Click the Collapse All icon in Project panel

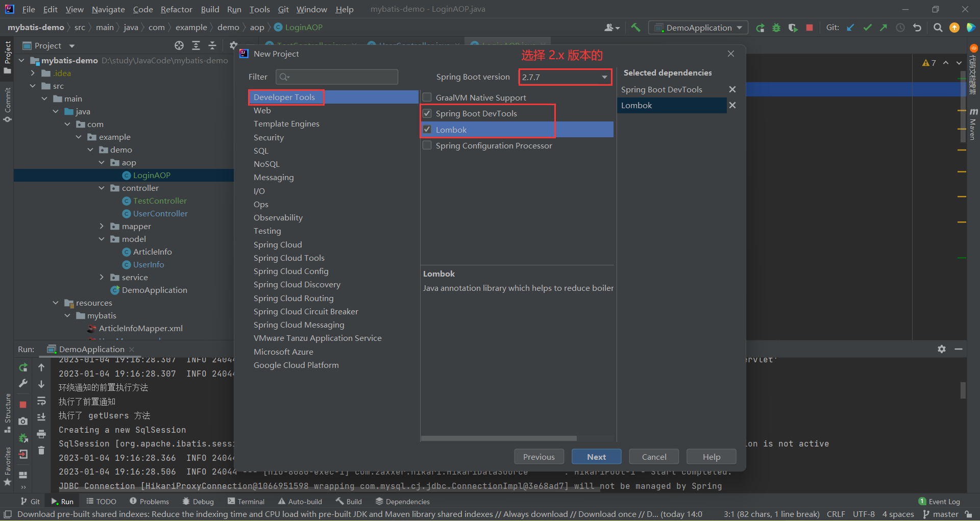coord(212,45)
